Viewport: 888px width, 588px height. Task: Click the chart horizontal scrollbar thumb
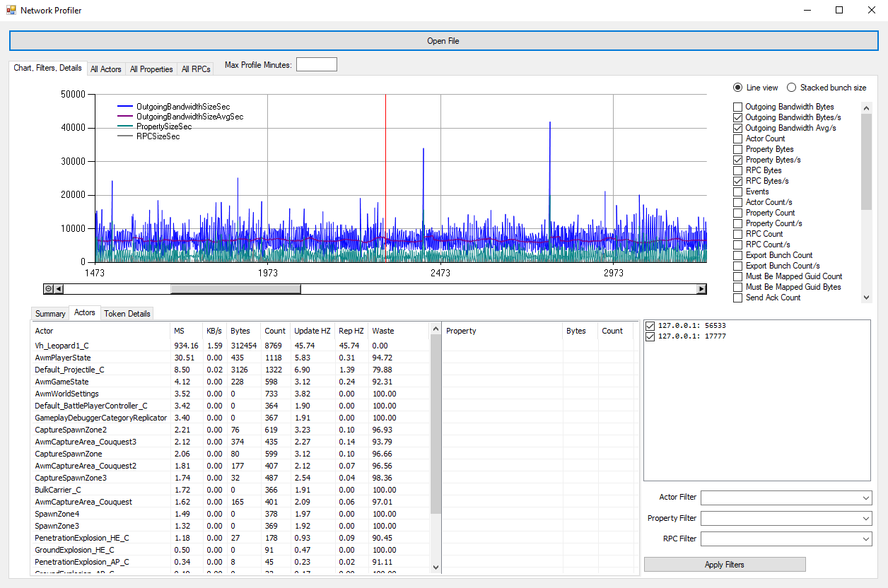coord(235,288)
